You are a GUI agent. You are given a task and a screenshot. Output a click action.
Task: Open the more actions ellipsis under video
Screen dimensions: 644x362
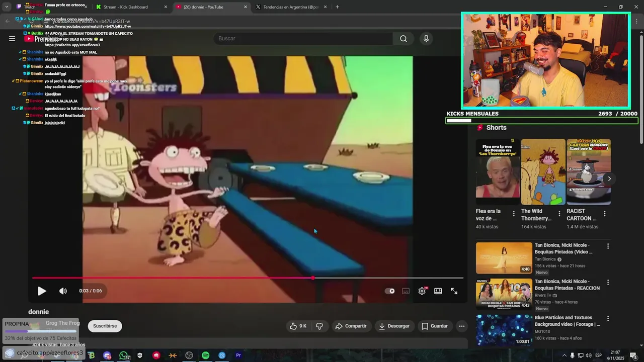pyautogui.click(x=461, y=326)
